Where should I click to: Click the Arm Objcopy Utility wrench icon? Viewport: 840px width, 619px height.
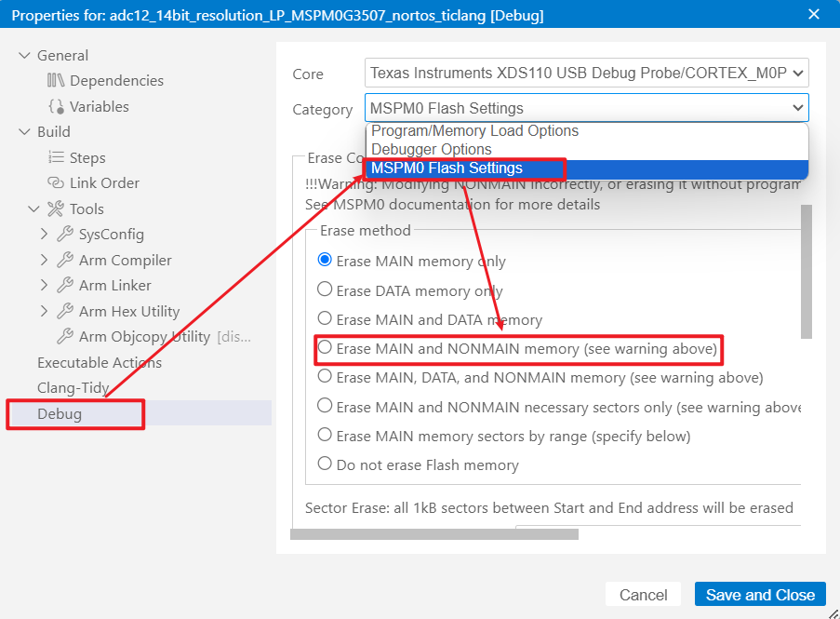click(x=65, y=337)
